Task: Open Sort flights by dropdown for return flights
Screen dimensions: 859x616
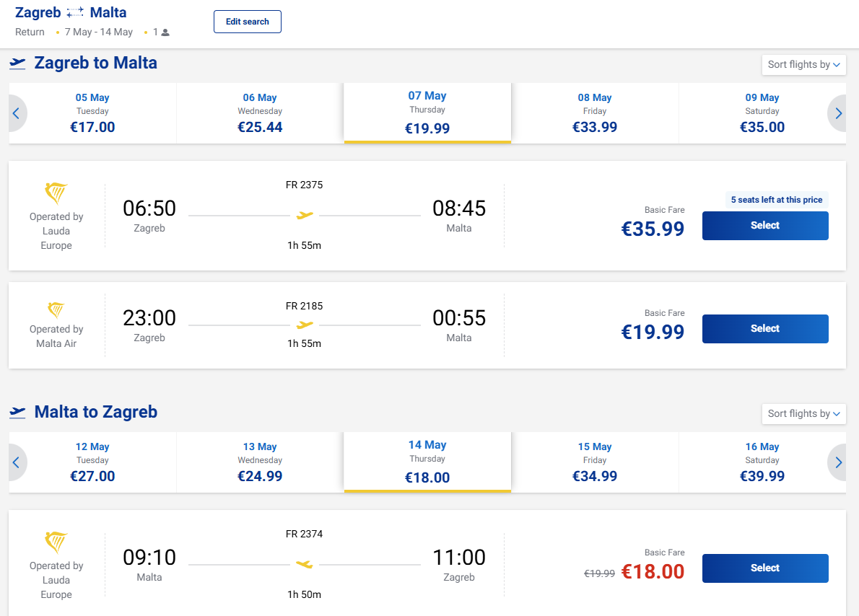Action: tap(803, 414)
